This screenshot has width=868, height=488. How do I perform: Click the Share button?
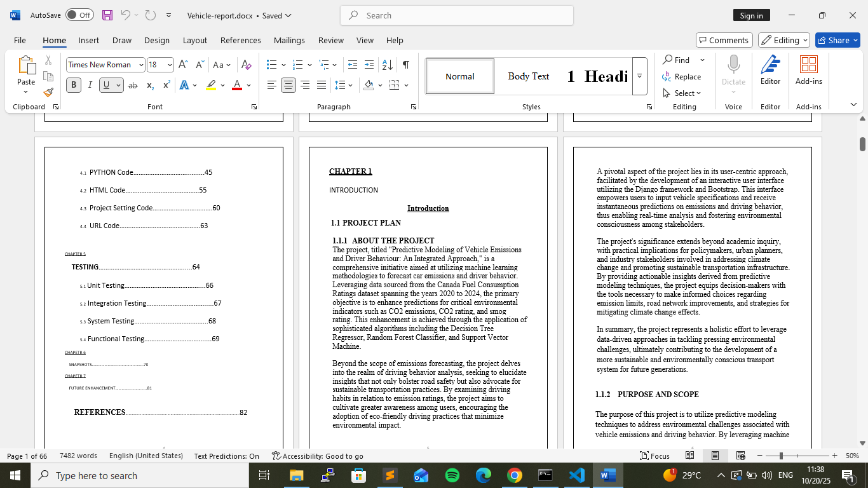pos(837,40)
